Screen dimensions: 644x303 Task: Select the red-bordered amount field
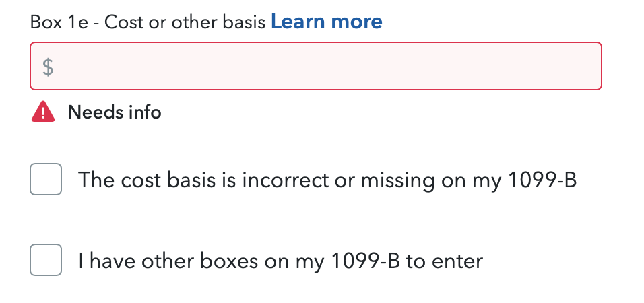(316, 66)
